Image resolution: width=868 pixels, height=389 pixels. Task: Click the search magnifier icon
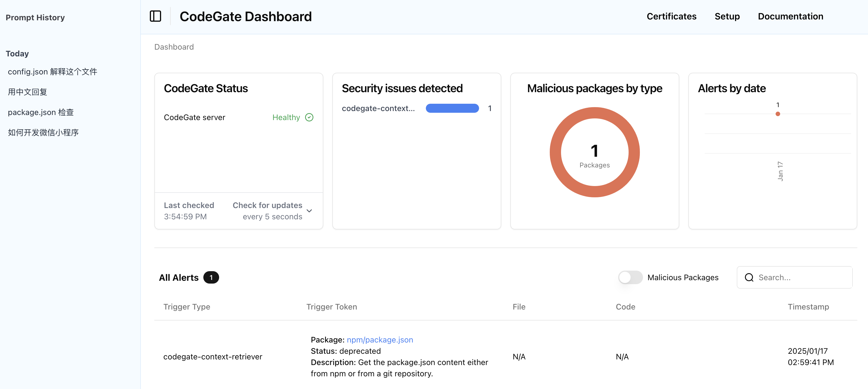point(749,277)
